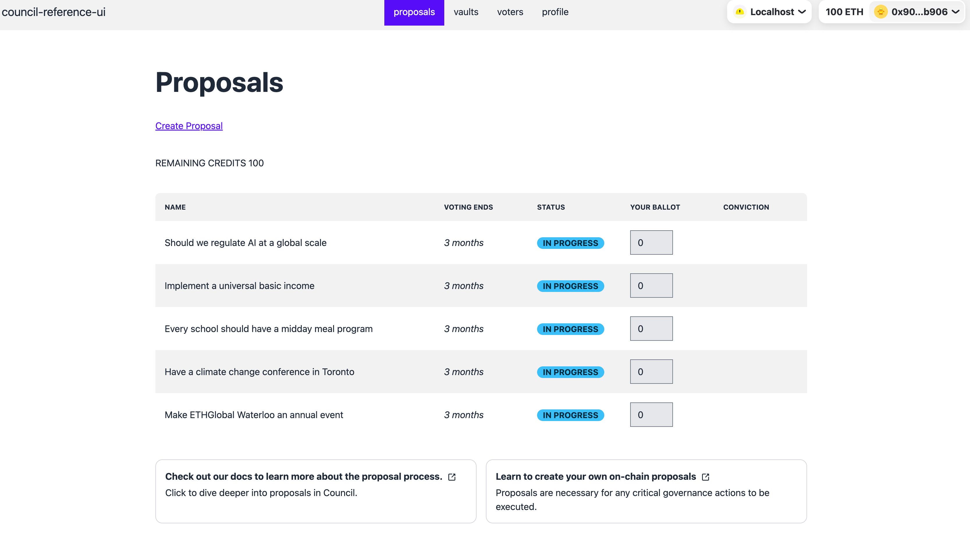Open Learn to create on-chain proposals card

[x=646, y=491]
